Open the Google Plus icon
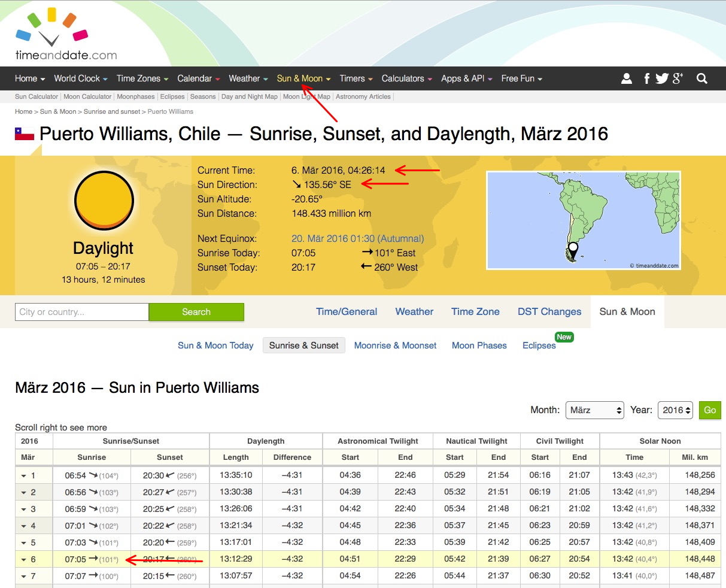The width and height of the screenshot is (726, 588). point(678,78)
